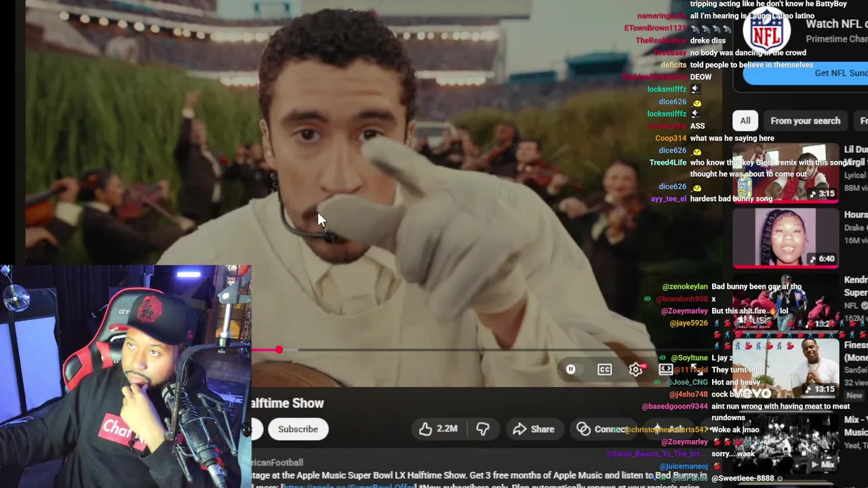Image resolution: width=868 pixels, height=488 pixels.
Task: Click the music note icon on the 3:15 thumbnail
Action: (813, 194)
